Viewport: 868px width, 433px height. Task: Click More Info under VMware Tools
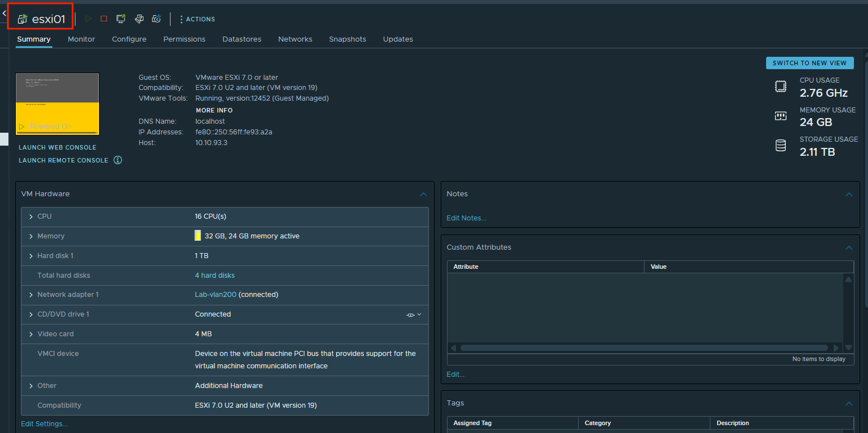(214, 110)
